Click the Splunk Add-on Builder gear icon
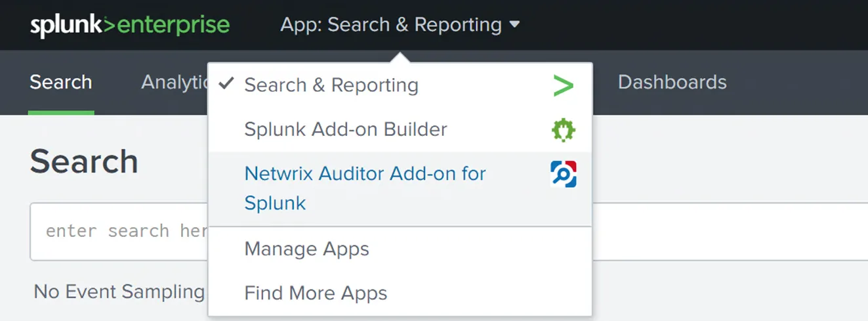Image resolution: width=868 pixels, height=321 pixels. pos(563,130)
